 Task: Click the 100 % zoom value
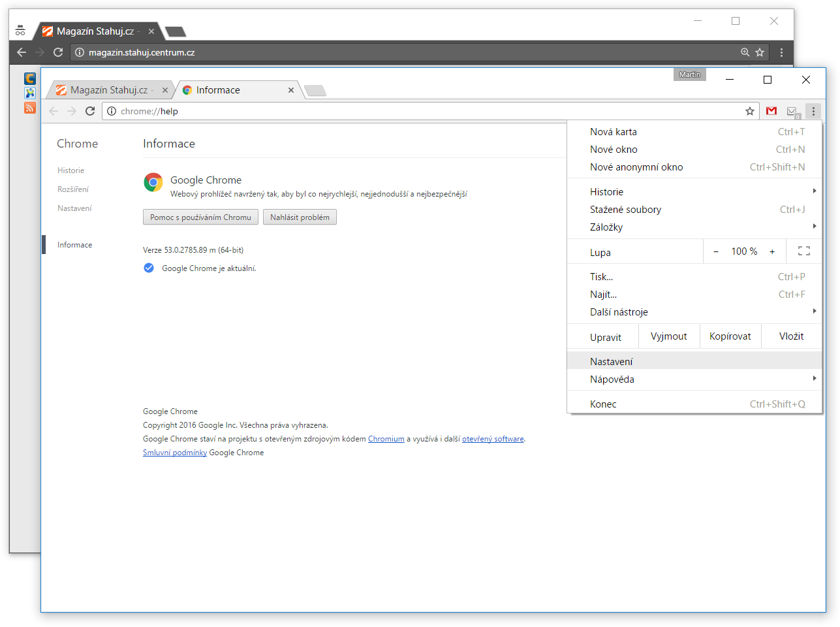744,251
